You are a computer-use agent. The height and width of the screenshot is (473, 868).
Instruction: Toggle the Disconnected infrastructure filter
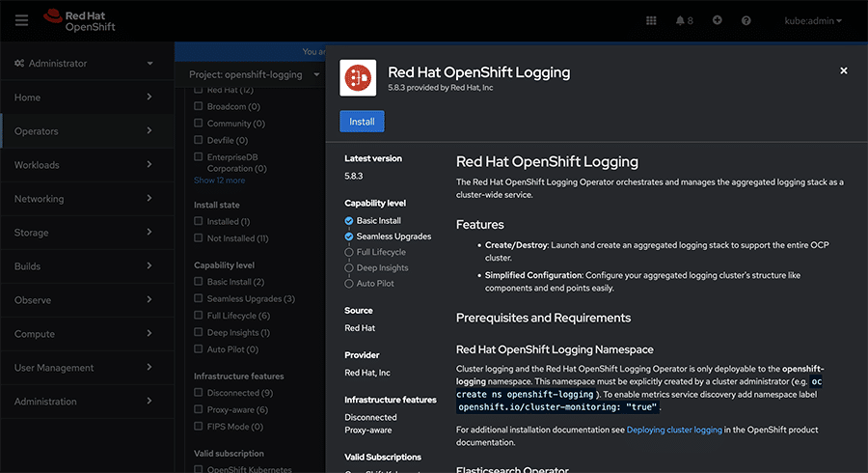pyautogui.click(x=199, y=393)
